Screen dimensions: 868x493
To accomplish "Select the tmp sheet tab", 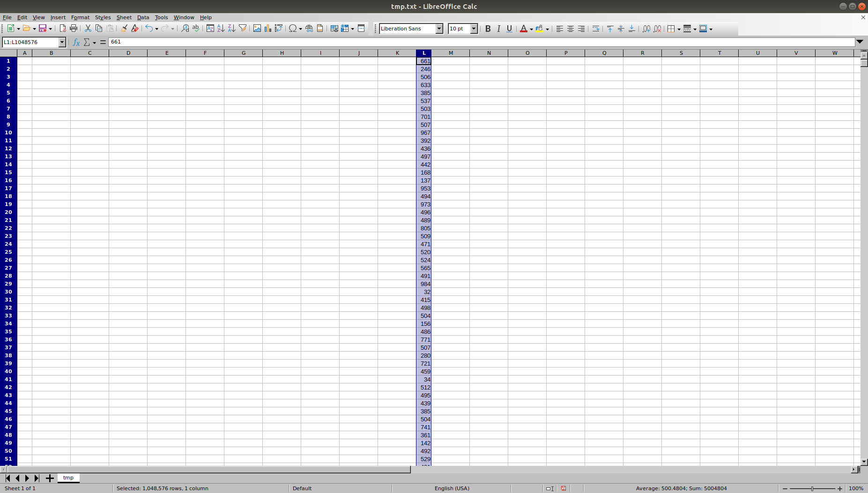I will click(x=68, y=478).
